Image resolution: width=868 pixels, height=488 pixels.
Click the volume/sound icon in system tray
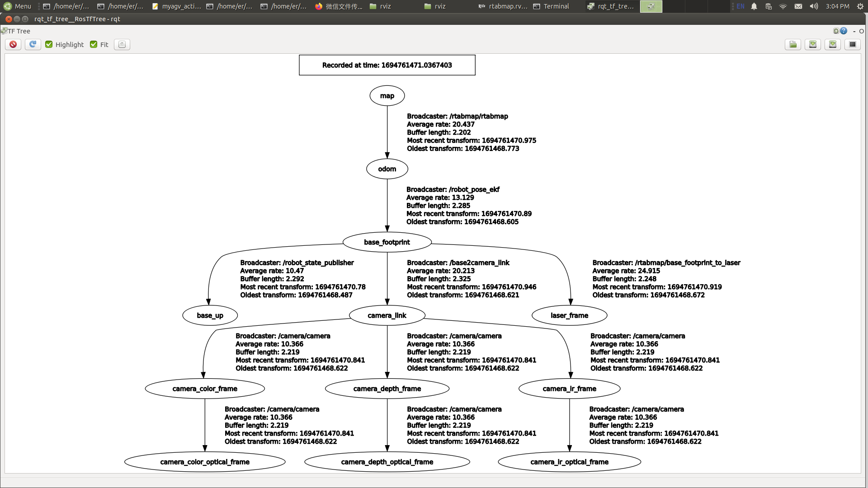point(813,6)
